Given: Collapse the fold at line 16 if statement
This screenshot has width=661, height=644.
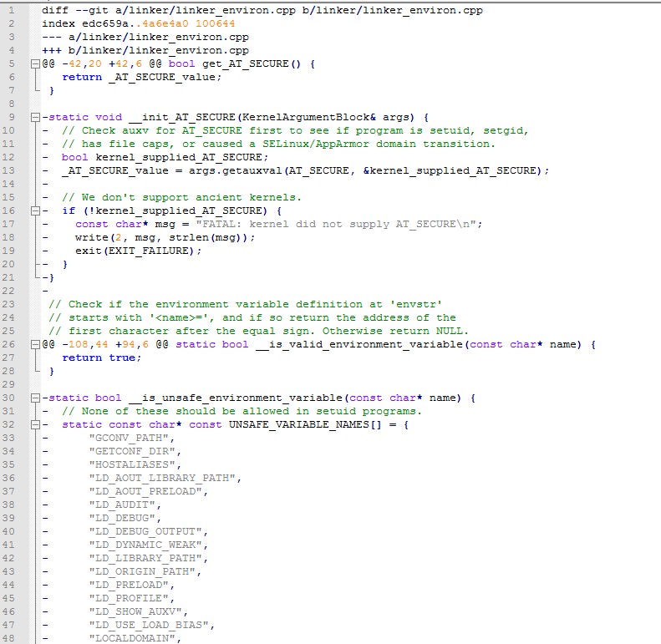Looking at the screenshot, I should 35,211.
